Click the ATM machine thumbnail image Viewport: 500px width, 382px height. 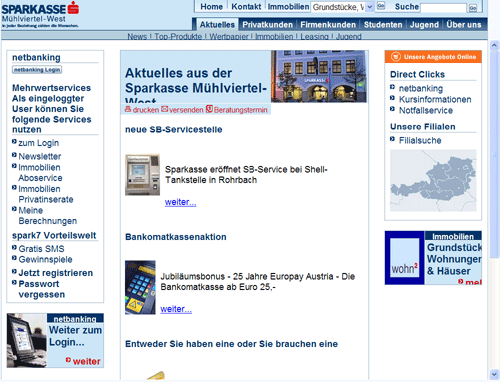142,174
